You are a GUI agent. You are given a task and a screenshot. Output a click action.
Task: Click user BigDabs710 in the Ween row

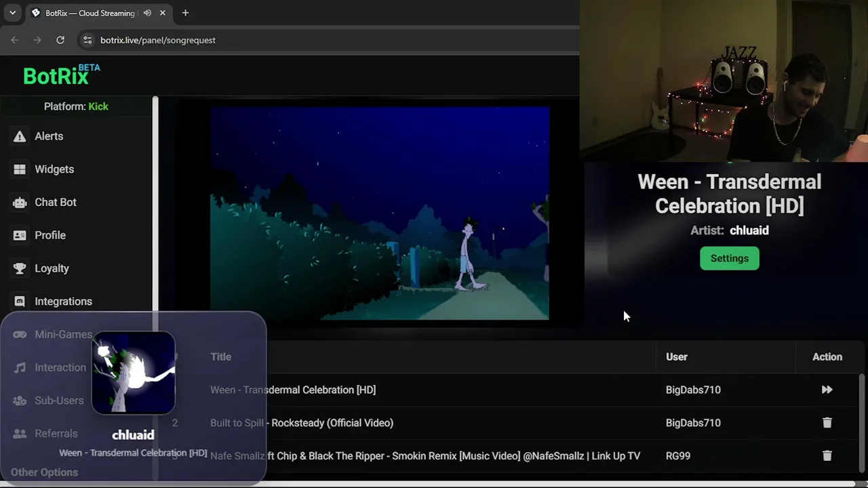tap(693, 390)
